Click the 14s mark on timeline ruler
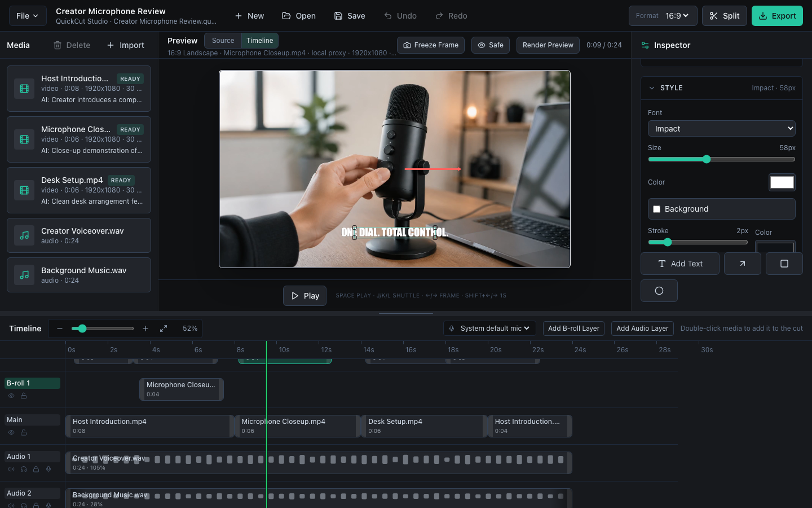812x508 pixels. [369, 350]
